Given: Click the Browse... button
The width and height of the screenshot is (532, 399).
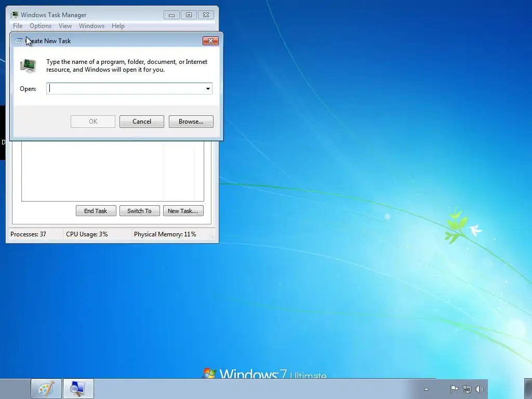Looking at the screenshot, I should click(191, 122).
